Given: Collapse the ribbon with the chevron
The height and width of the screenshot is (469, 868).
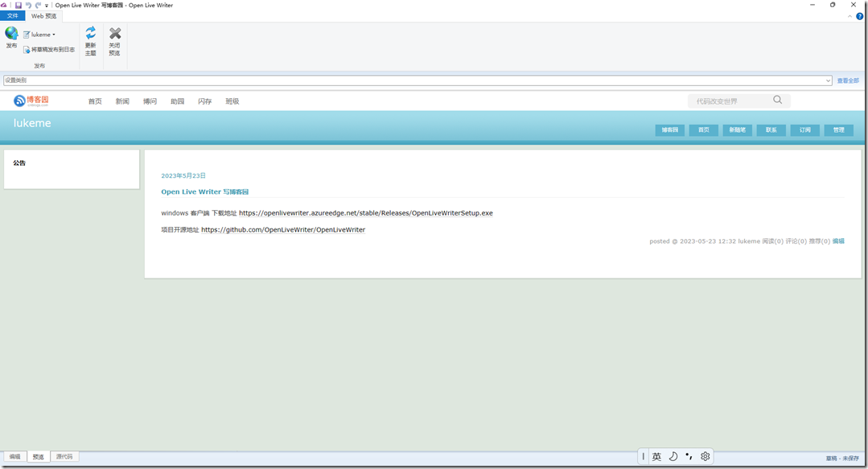Looking at the screenshot, I should 849,17.
